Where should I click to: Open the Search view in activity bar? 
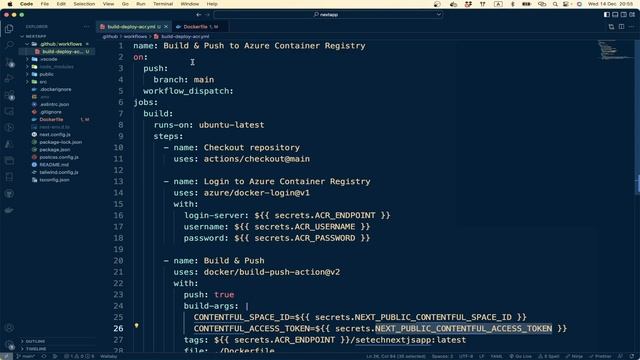tap(9, 45)
